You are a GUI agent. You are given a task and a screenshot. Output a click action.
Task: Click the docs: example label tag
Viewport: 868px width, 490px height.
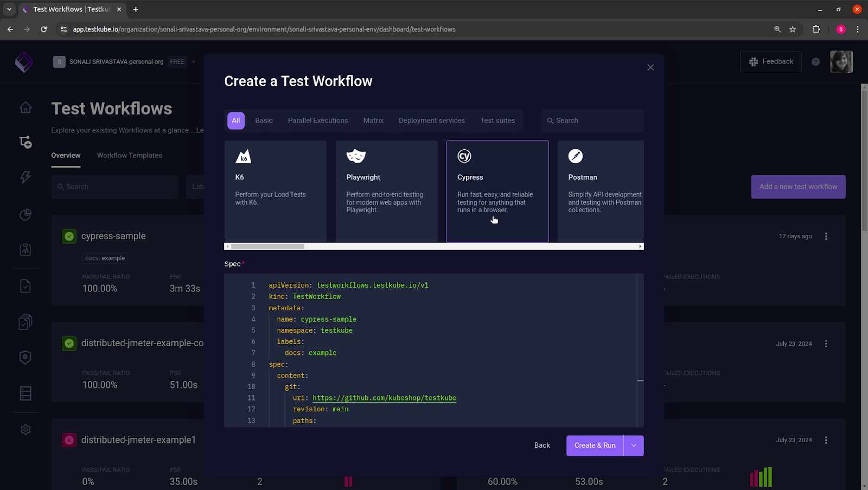[x=105, y=258]
